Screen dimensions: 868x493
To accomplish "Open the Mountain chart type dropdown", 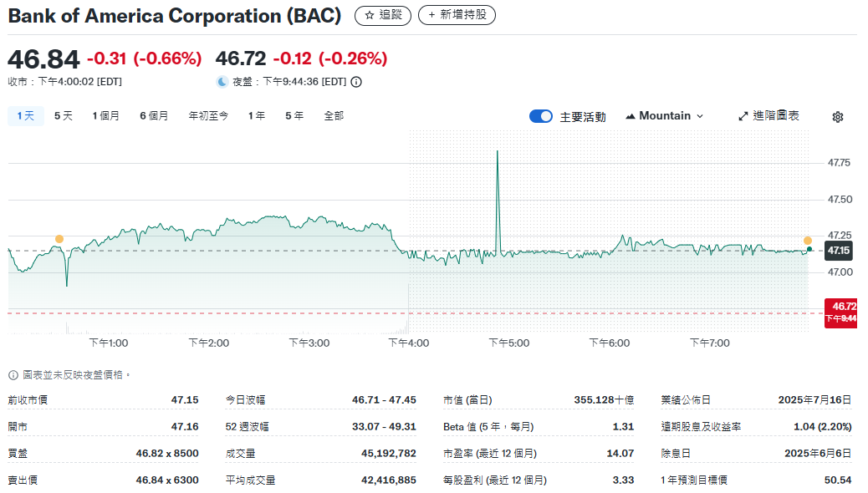I will pos(664,115).
